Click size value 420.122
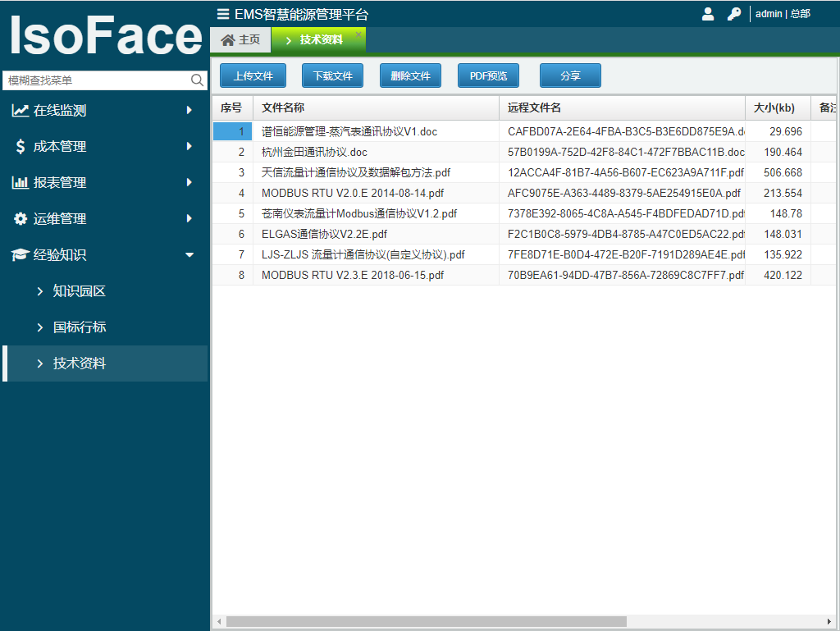 pos(783,276)
